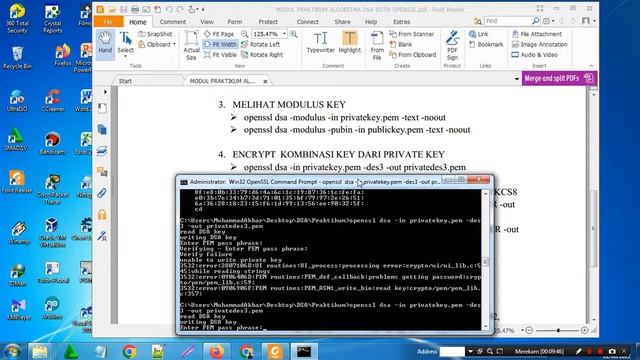The width and height of the screenshot is (640, 360).
Task: Zoom out with minus magnifier
Action: click(x=244, y=34)
